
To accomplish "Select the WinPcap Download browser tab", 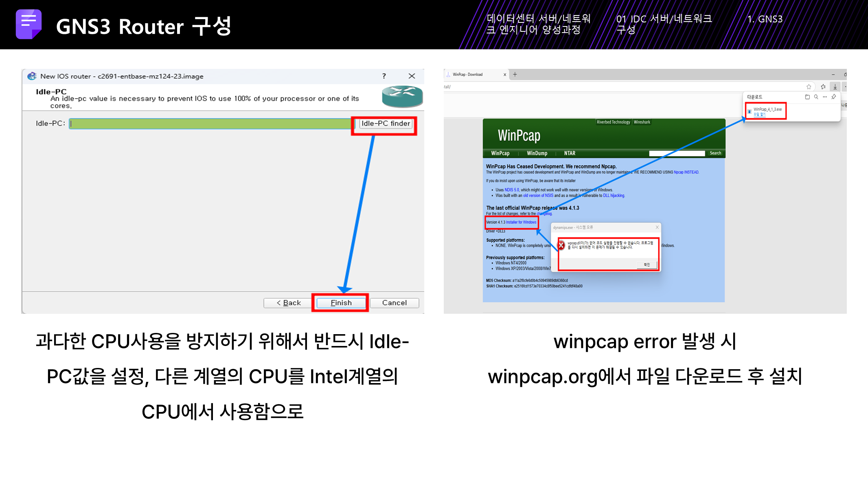I will pos(468,75).
